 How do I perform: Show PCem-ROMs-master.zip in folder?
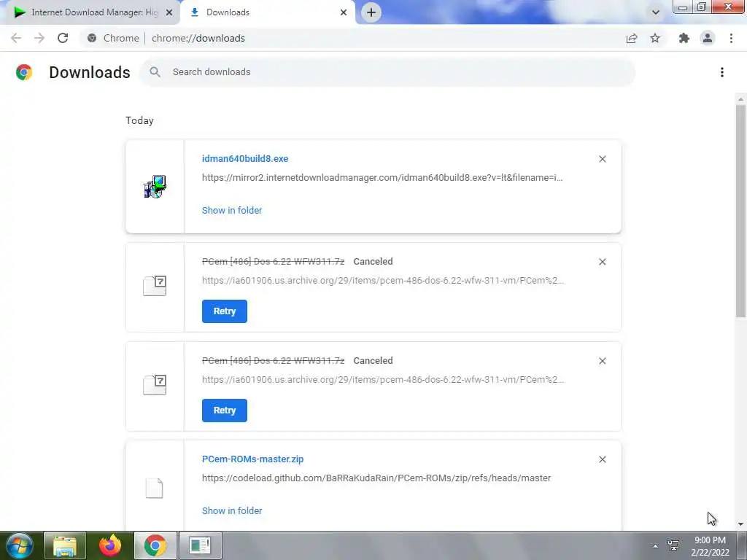coord(231,510)
